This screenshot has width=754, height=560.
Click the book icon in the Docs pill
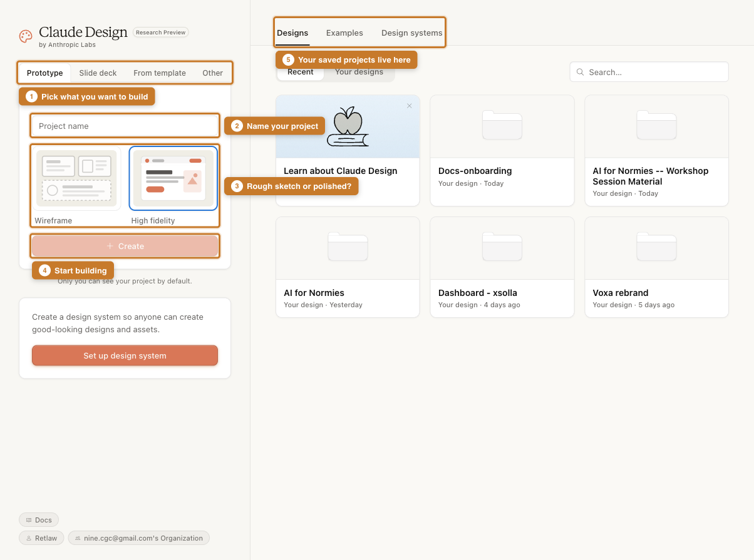(x=29, y=520)
